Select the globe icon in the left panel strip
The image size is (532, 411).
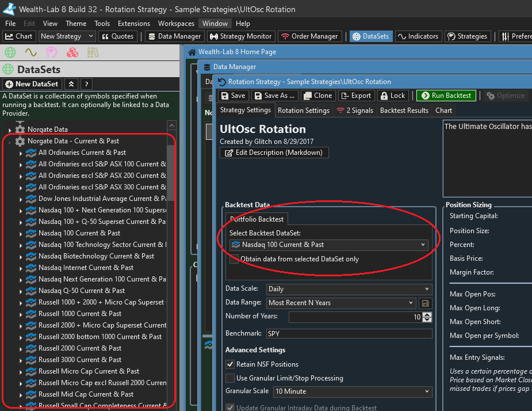(x=10, y=52)
